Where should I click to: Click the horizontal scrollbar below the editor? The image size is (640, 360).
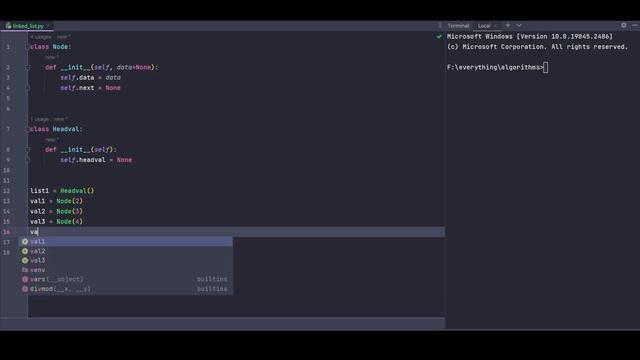(222, 323)
